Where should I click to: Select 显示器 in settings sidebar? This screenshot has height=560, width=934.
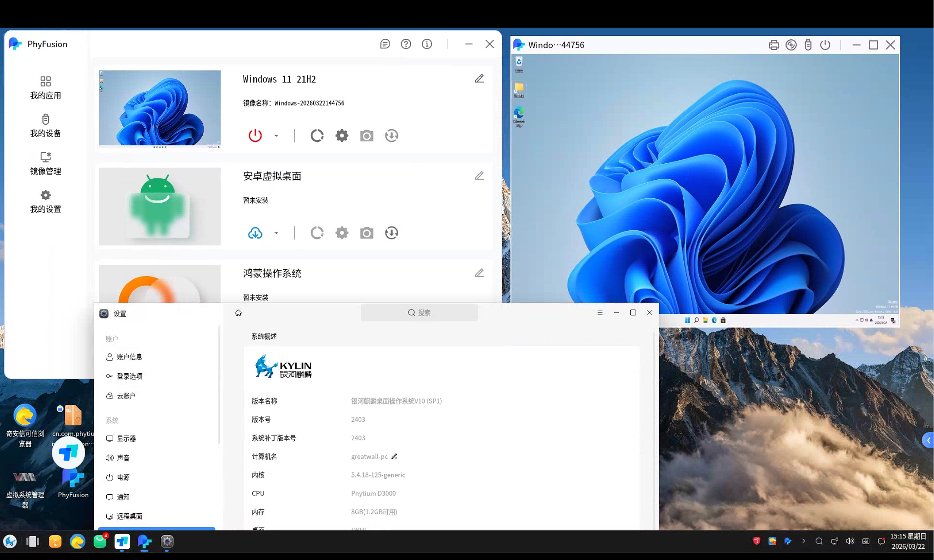point(126,439)
